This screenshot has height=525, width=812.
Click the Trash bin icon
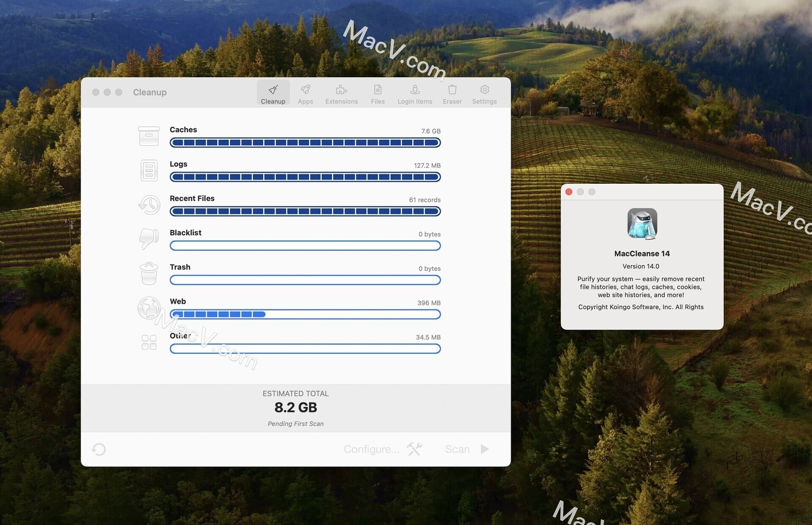click(x=149, y=274)
